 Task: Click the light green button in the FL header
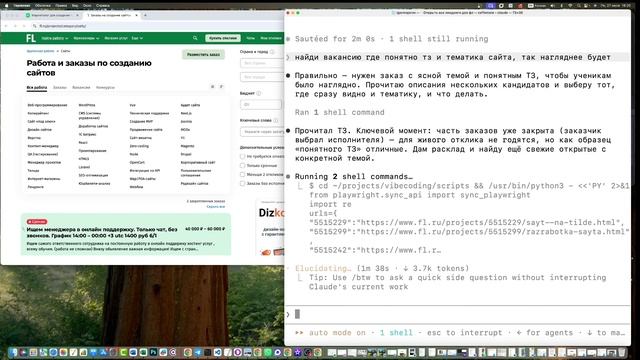(223, 38)
